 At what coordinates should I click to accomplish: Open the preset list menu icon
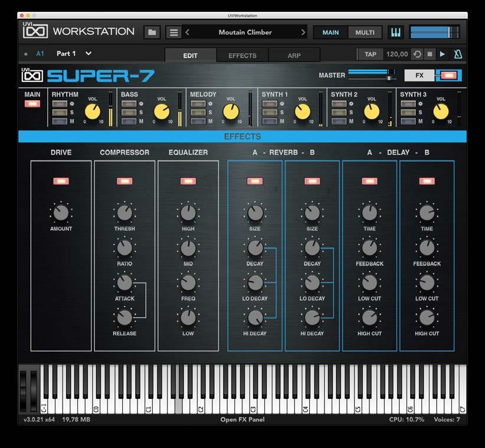(173, 32)
